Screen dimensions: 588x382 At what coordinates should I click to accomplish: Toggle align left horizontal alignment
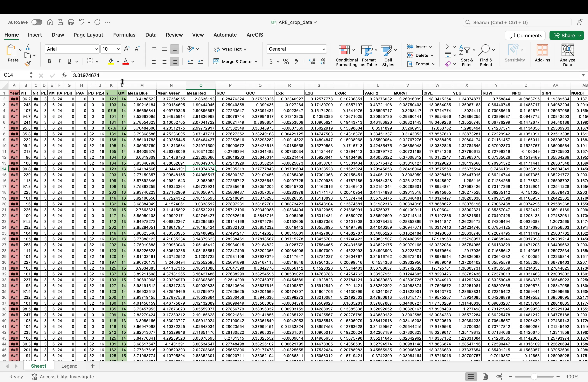(154, 61)
